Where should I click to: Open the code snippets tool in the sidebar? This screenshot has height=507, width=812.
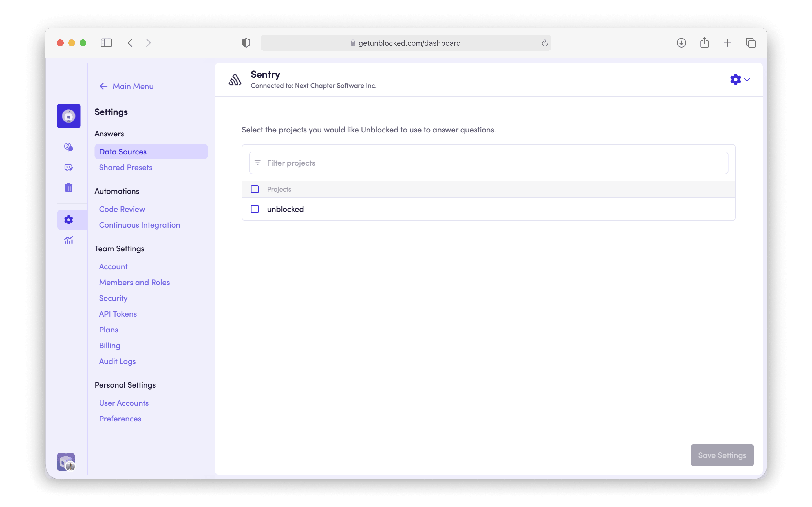tap(69, 167)
